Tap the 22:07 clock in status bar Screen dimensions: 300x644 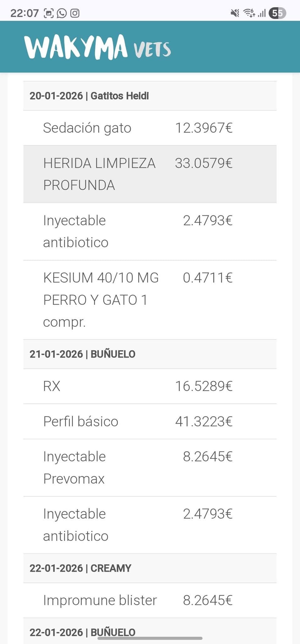point(25,13)
